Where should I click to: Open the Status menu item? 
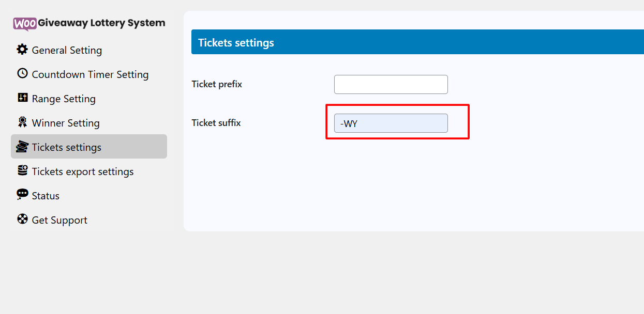pyautogui.click(x=46, y=196)
